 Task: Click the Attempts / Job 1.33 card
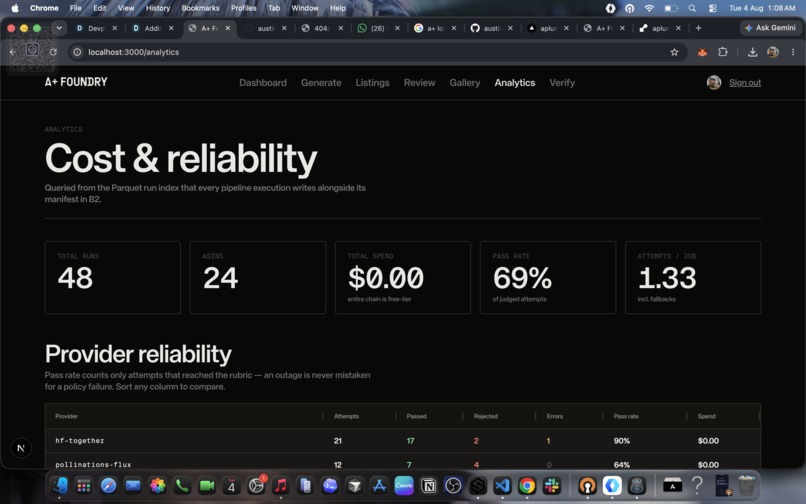click(x=693, y=278)
